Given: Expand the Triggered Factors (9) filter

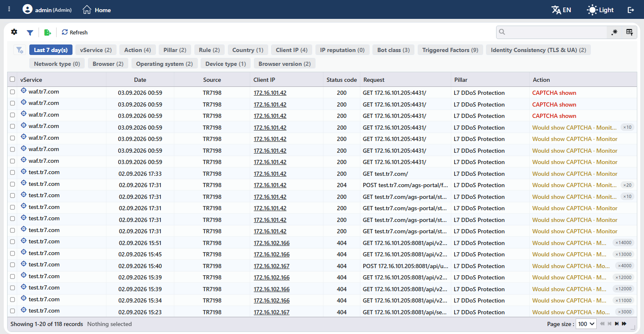Looking at the screenshot, I should (450, 50).
